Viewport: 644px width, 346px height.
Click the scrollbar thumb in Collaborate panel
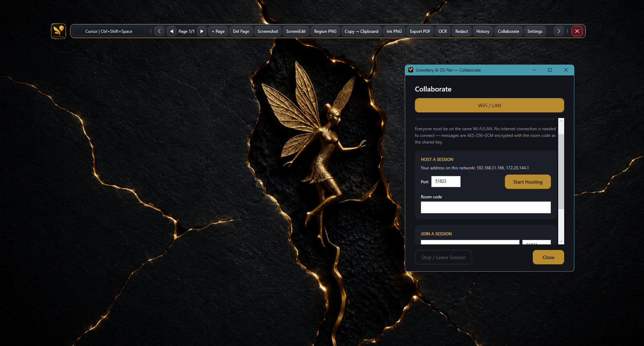pyautogui.click(x=561, y=171)
